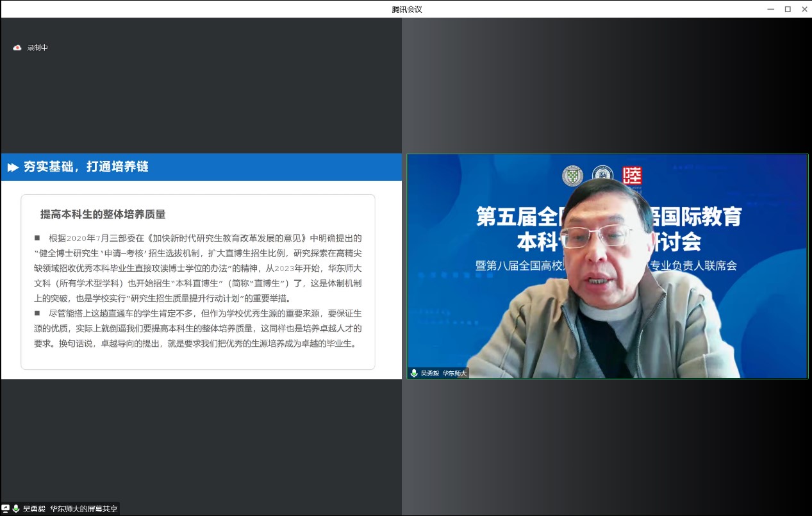Click the red cloud recording icon
Screen dimensions: 812x516
(x=17, y=48)
